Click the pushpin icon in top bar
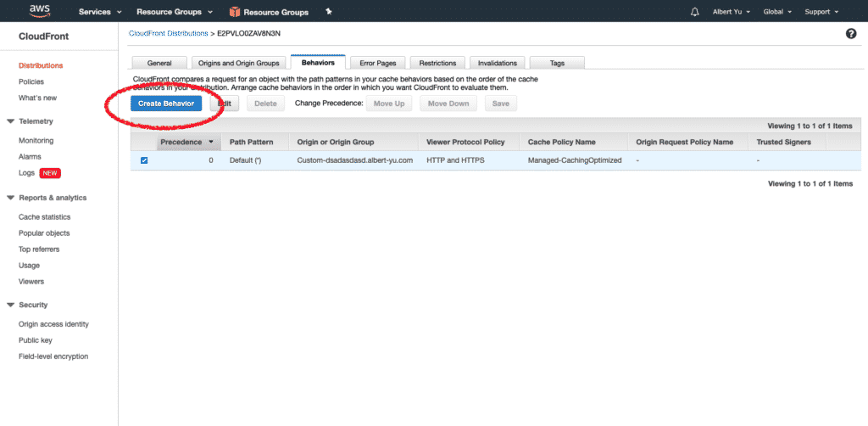The height and width of the screenshot is (426, 868). click(x=329, y=12)
